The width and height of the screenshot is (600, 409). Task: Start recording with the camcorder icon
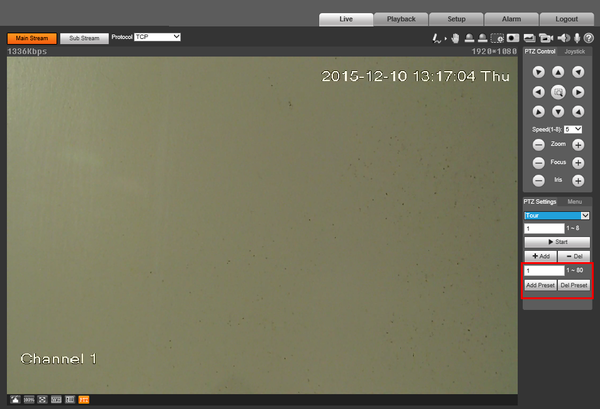(x=546, y=38)
